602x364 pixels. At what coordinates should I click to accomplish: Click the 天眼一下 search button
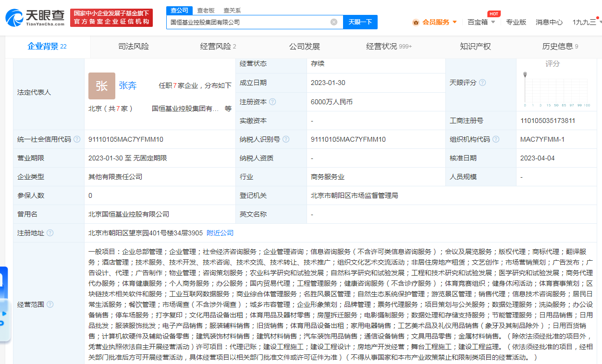coord(360,22)
